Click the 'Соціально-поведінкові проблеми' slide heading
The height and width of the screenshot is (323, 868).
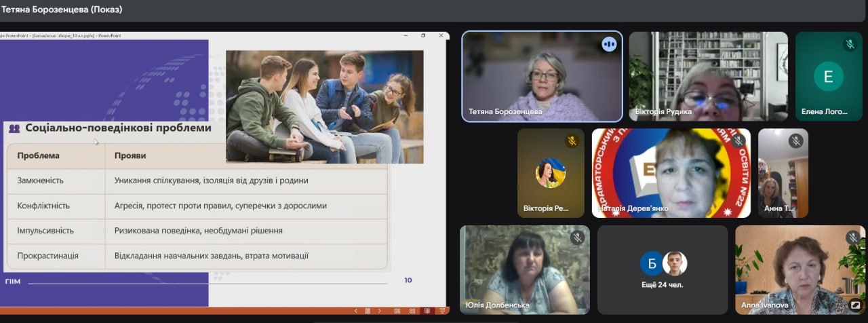click(118, 128)
